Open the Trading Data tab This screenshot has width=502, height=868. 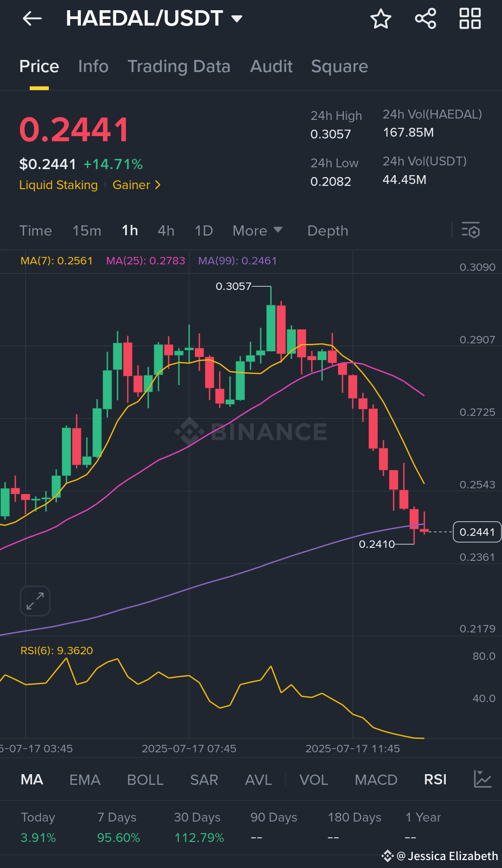179,66
